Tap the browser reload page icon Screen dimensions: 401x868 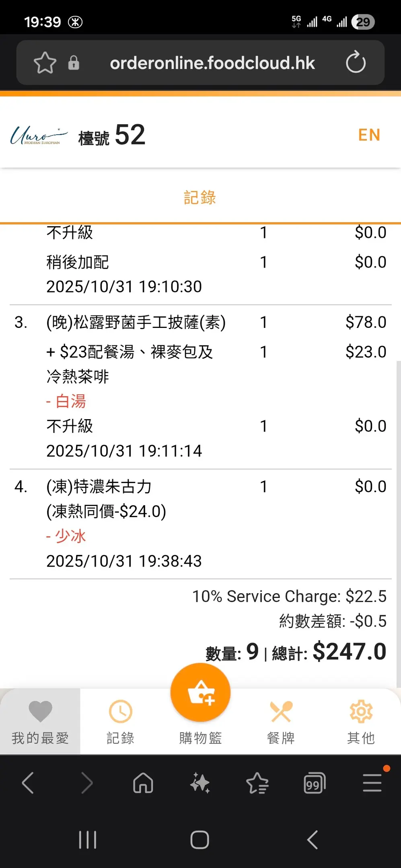356,63
